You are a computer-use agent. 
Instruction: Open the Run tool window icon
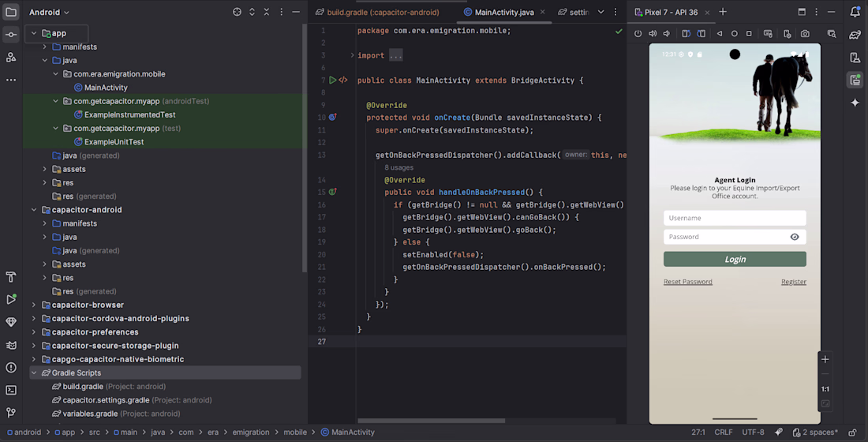[x=11, y=299]
